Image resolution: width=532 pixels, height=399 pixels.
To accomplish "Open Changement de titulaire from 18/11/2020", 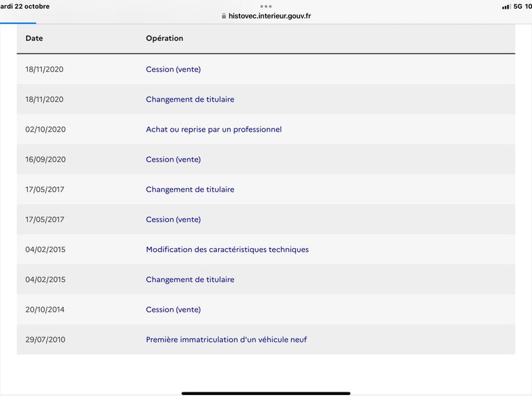I will pyautogui.click(x=190, y=99).
